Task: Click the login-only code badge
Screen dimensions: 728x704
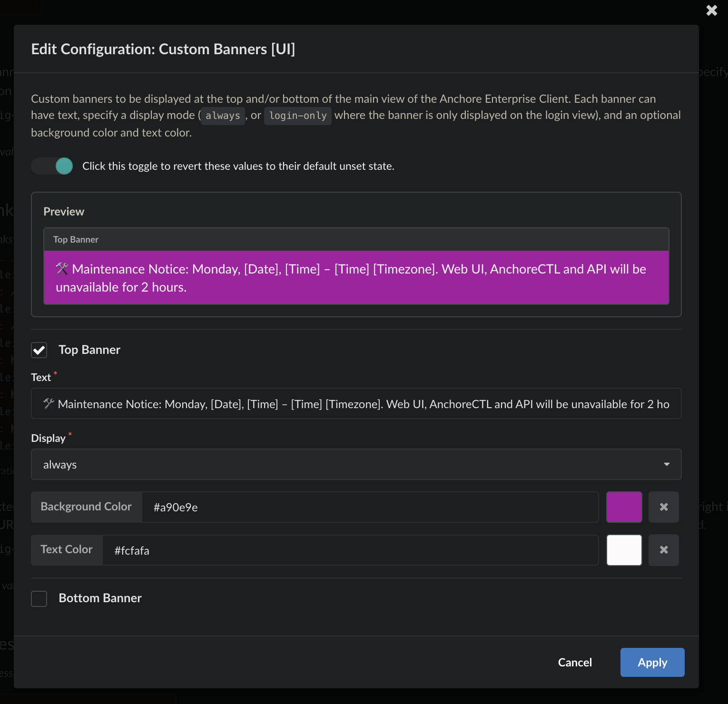Action: tap(297, 116)
